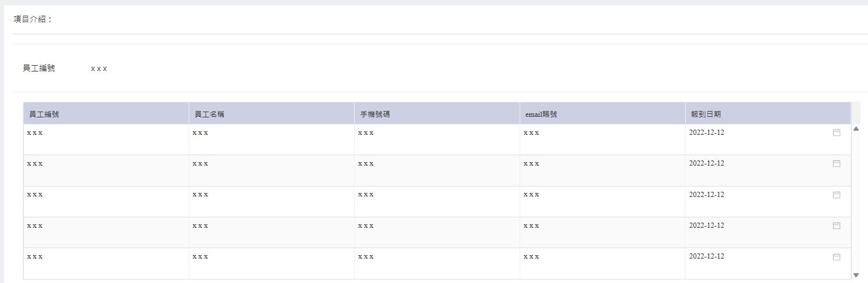Image resolution: width=868 pixels, height=283 pixels.
Task: Click the table scrollbar down arrow
Action: pyautogui.click(x=856, y=275)
